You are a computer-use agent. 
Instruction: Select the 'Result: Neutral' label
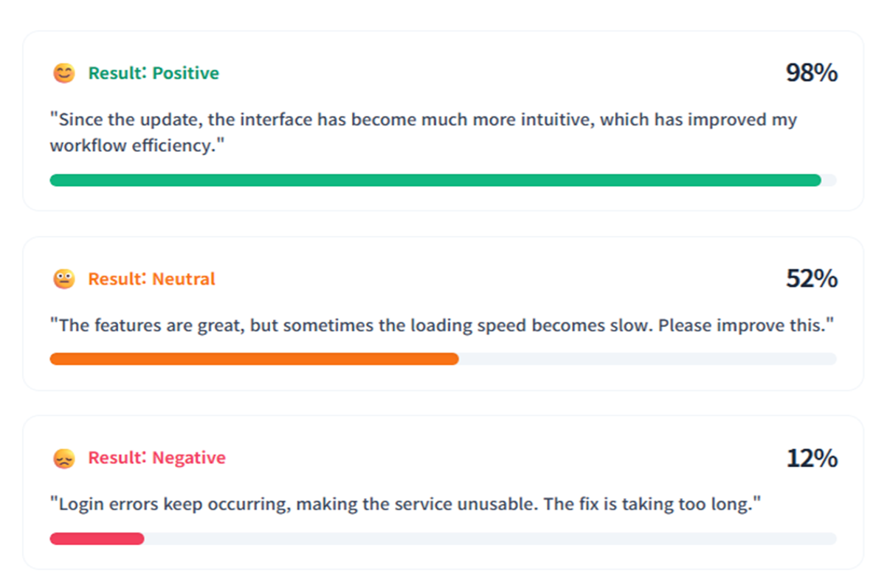pos(152,279)
